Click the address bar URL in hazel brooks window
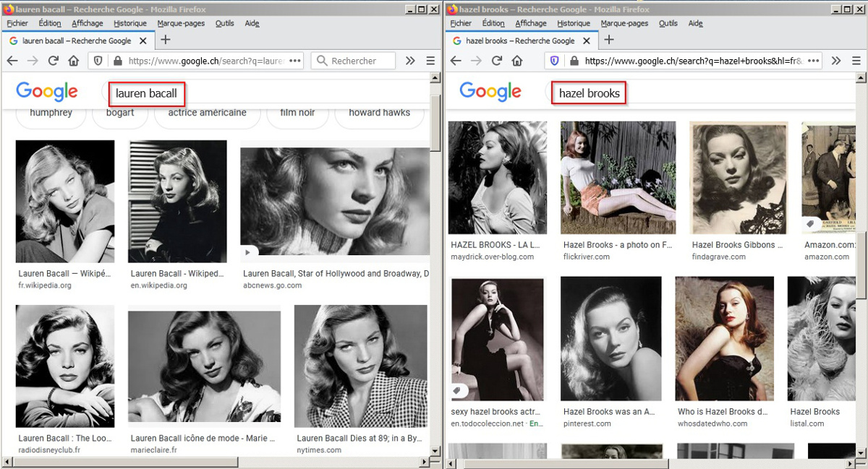The width and height of the screenshot is (868, 469). (692, 61)
